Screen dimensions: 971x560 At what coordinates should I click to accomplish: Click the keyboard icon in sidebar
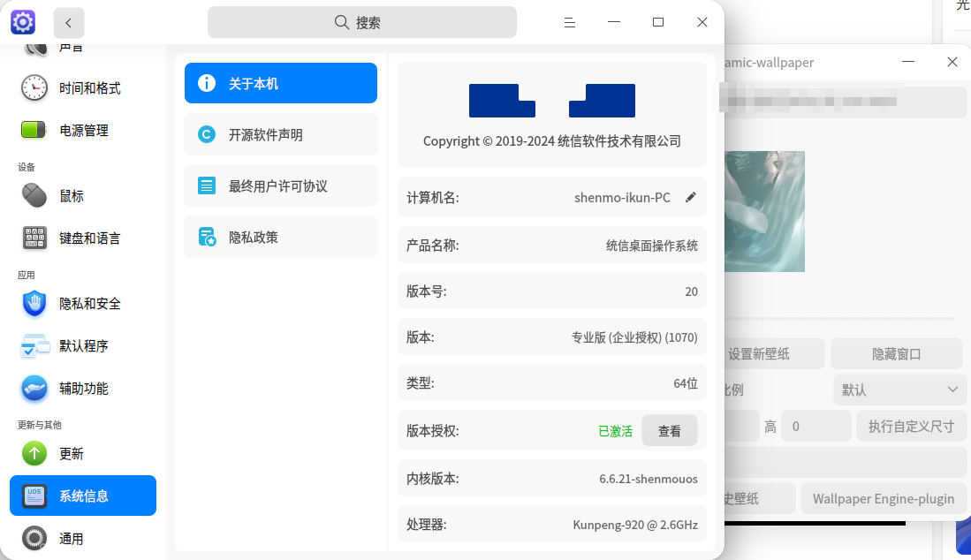(34, 238)
